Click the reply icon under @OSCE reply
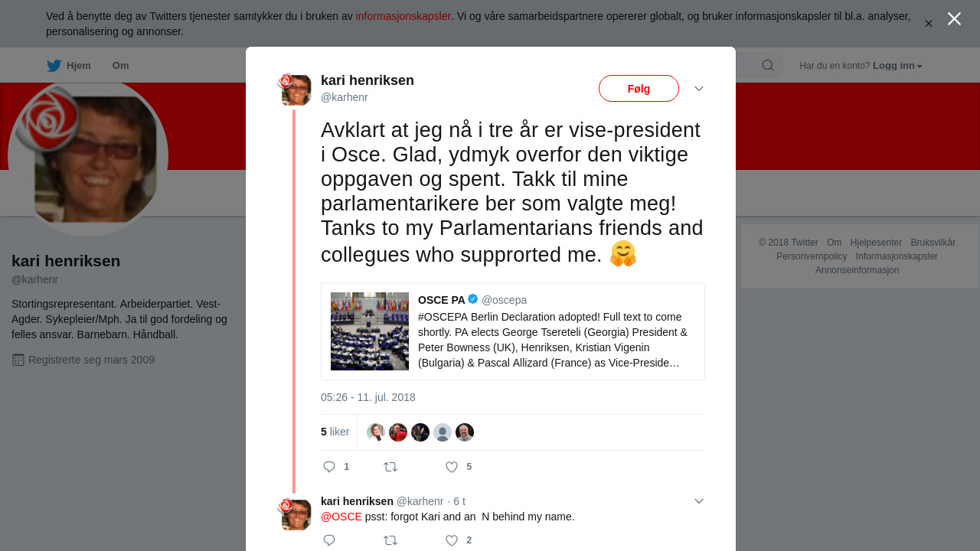 point(330,540)
